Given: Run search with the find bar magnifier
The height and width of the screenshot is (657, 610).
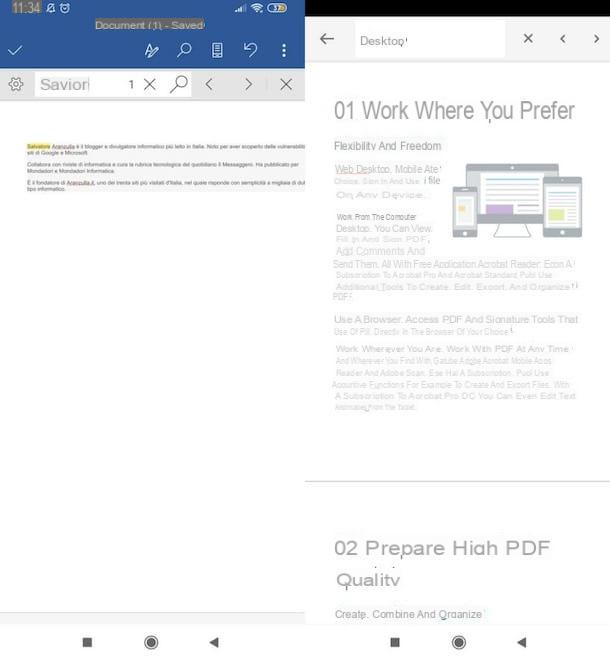Looking at the screenshot, I should tap(179, 84).
